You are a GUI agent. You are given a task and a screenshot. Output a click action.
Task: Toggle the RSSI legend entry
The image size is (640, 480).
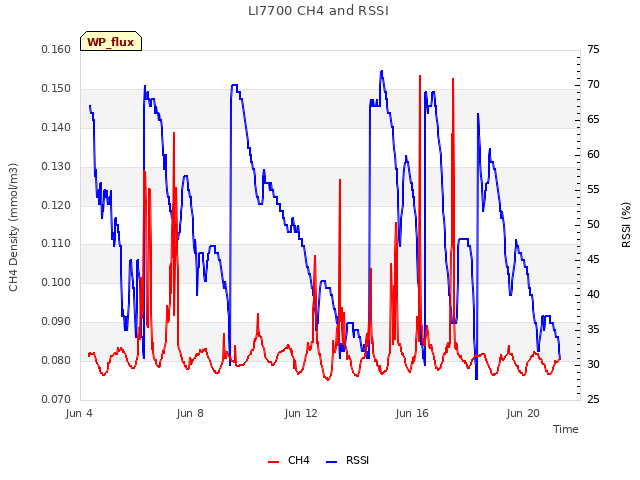(347, 460)
